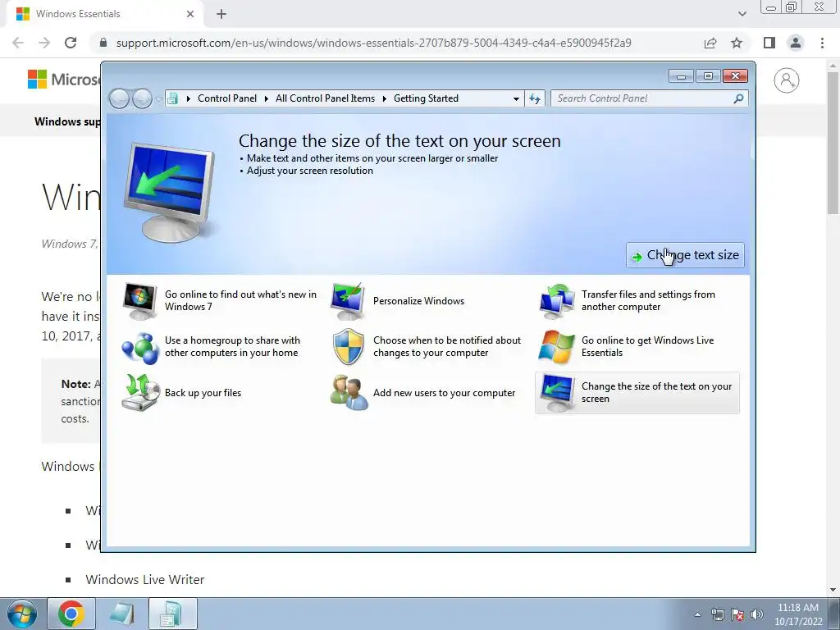
Task: Click the Microsoft sign-in account icon
Action: (x=787, y=80)
